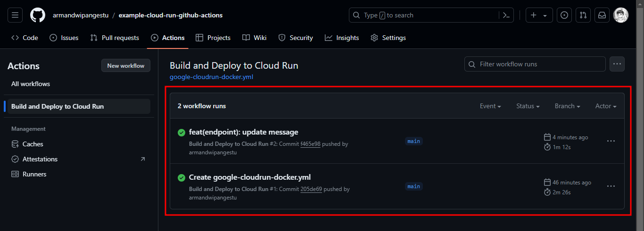Switch to the Settings tab

coord(388,38)
